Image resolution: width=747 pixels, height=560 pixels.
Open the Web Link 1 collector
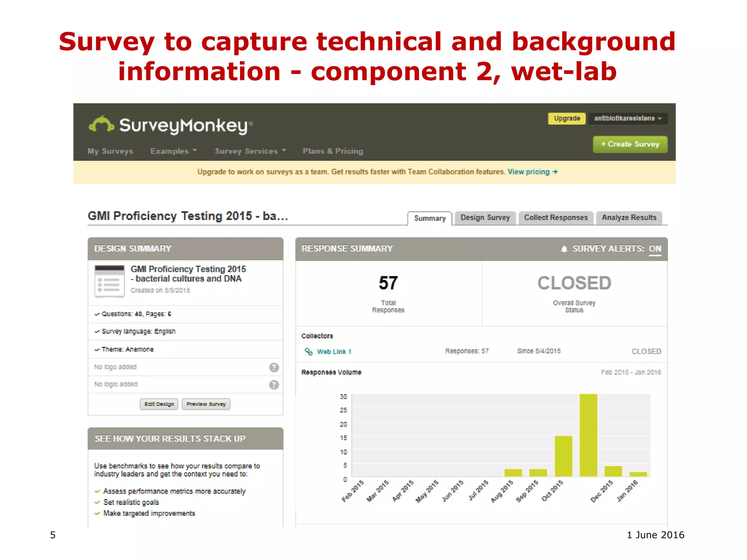334,351
